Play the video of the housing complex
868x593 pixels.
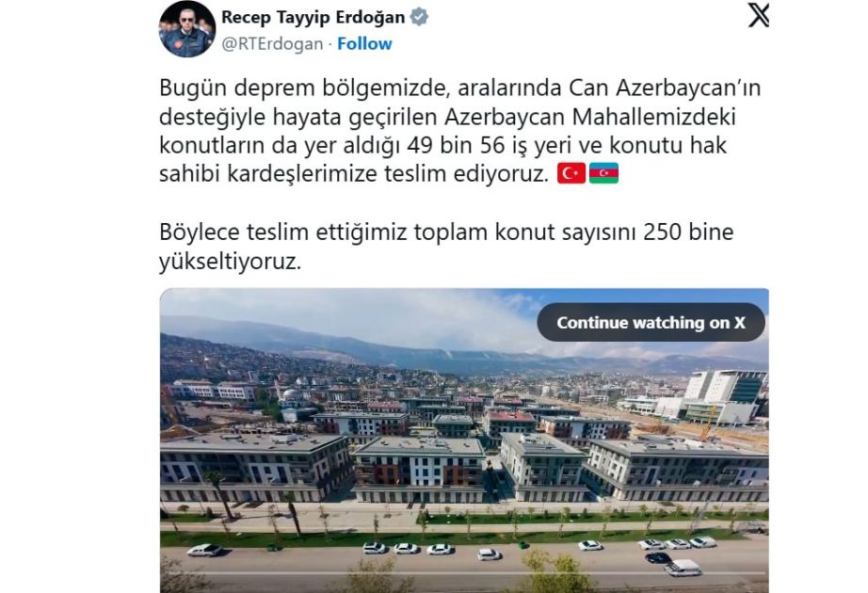pos(464,441)
